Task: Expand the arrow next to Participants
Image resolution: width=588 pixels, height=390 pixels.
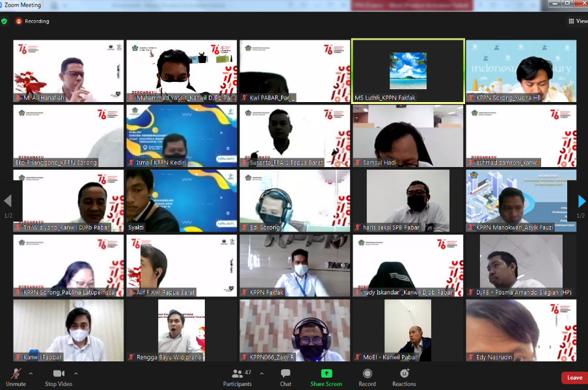Action: coord(261,373)
